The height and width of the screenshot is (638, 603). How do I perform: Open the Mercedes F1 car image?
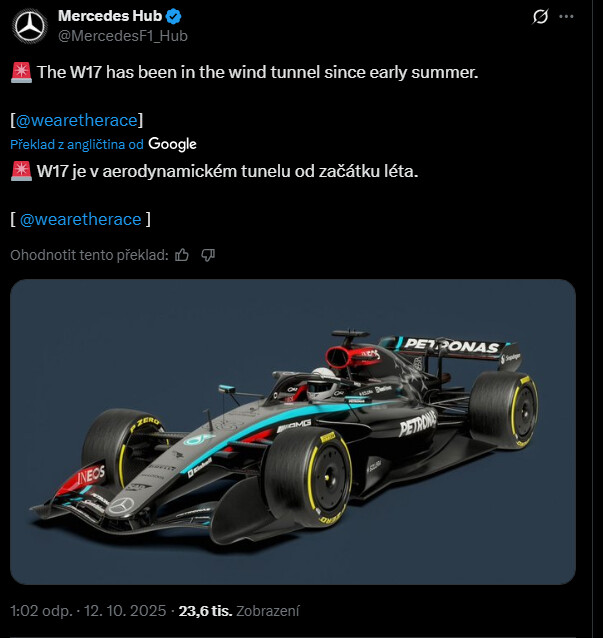point(293,431)
